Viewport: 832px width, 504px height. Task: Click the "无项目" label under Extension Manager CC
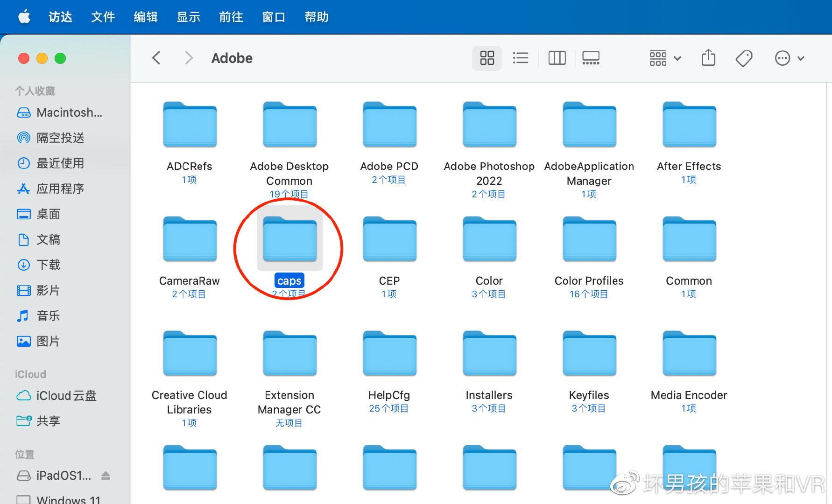click(x=289, y=423)
